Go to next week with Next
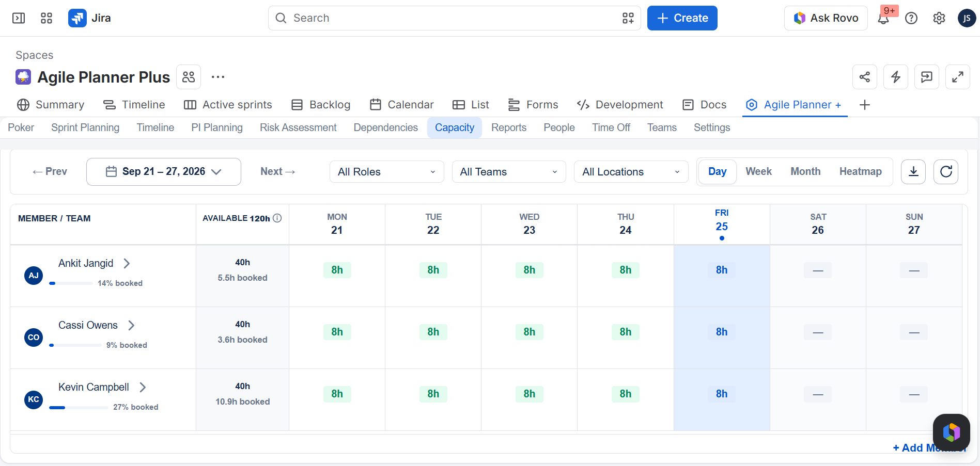The height and width of the screenshot is (466, 980). [278, 171]
